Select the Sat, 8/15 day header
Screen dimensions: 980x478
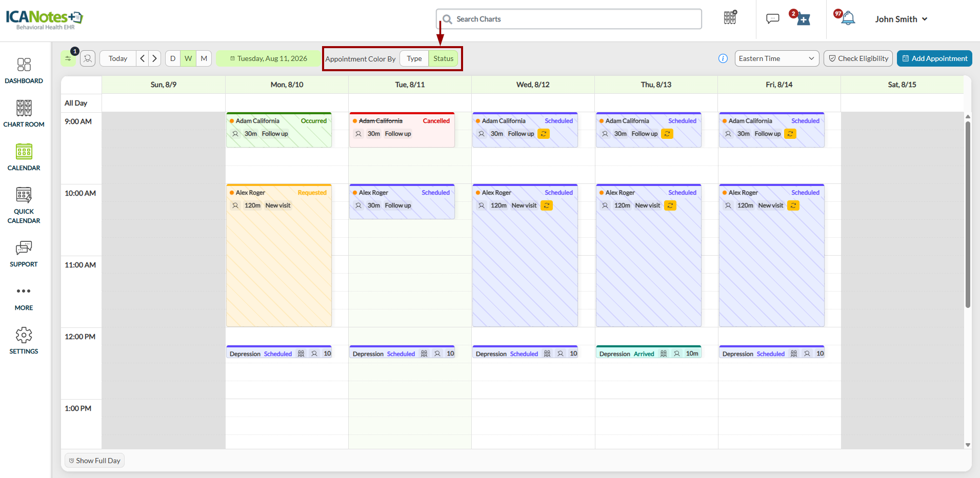[902, 85]
